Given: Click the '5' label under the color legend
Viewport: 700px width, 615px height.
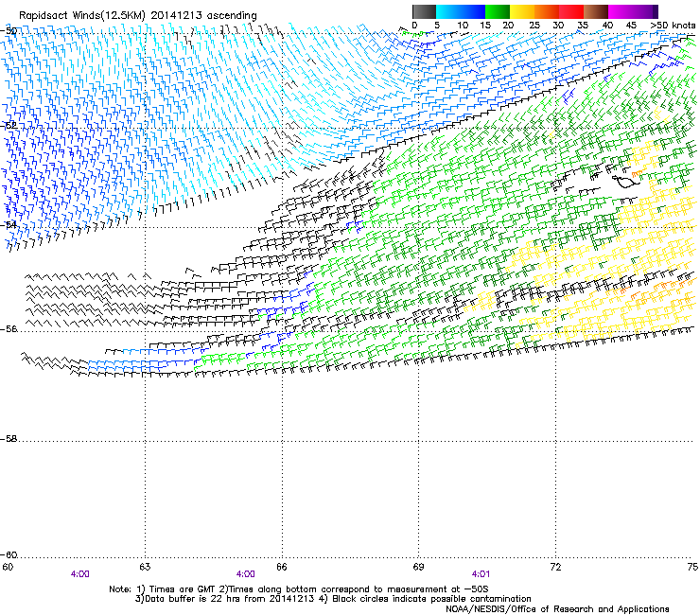Looking at the screenshot, I should [x=437, y=26].
